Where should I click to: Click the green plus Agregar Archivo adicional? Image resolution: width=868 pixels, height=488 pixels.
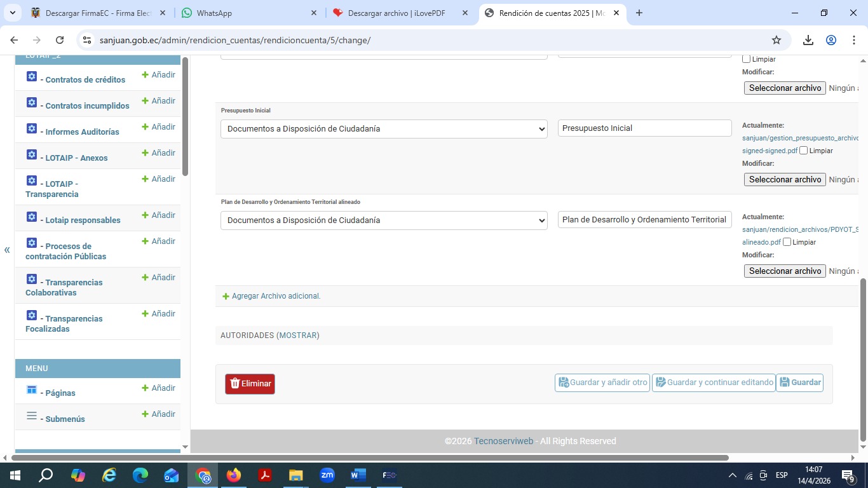click(x=226, y=296)
